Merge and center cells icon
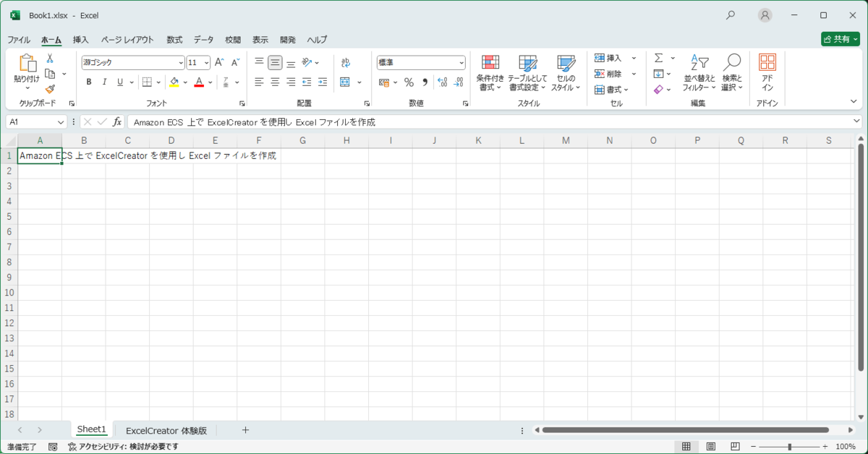 [345, 82]
